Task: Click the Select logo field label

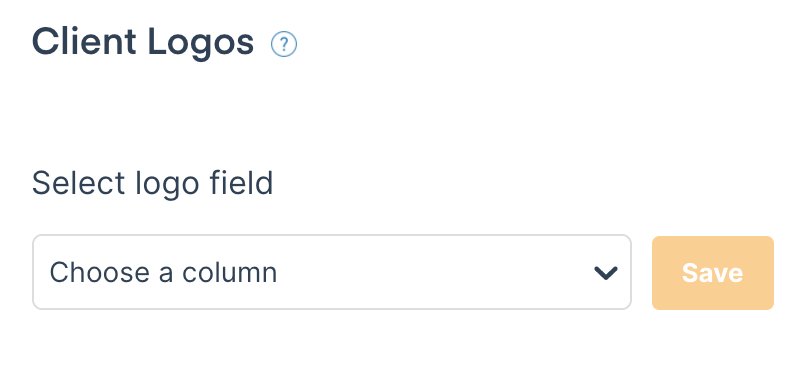Action: [x=152, y=183]
